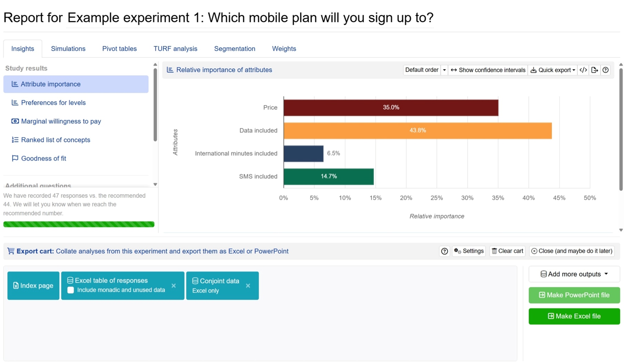The image size is (624, 364).
Task: Toggle Show confidence intervals
Action: [488, 70]
